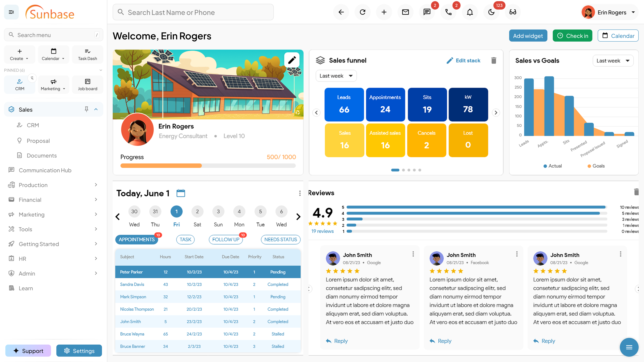Open the phone calls icon

pyautogui.click(x=448, y=12)
